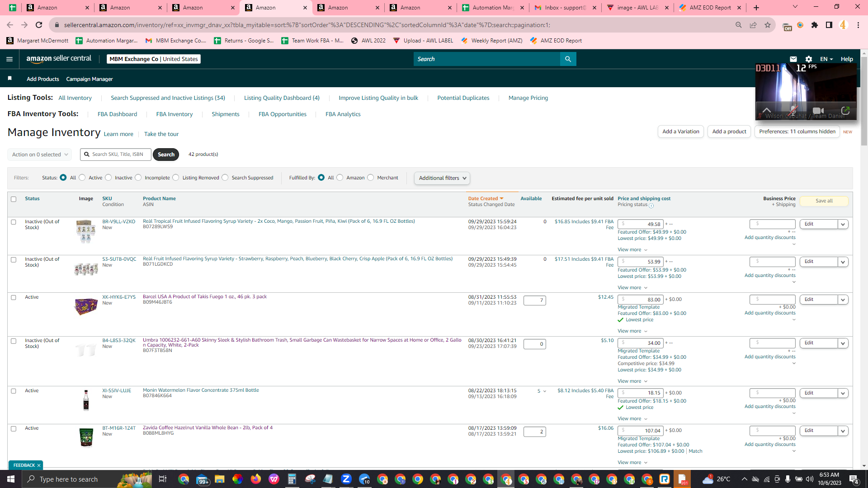Open Zoom from the taskbar
Image resolution: width=868 pixels, height=488 pixels.
tap(346, 479)
